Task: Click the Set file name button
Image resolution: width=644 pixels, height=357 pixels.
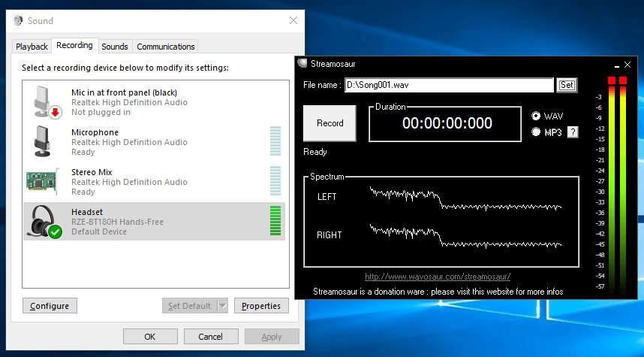Action: tap(567, 86)
